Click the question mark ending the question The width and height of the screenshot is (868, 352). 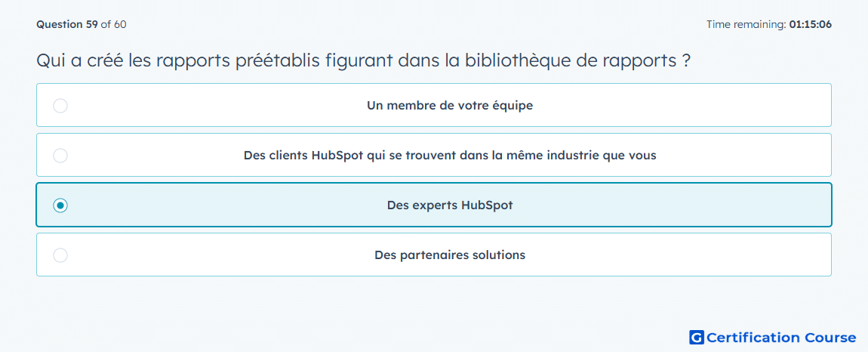pyautogui.click(x=686, y=60)
